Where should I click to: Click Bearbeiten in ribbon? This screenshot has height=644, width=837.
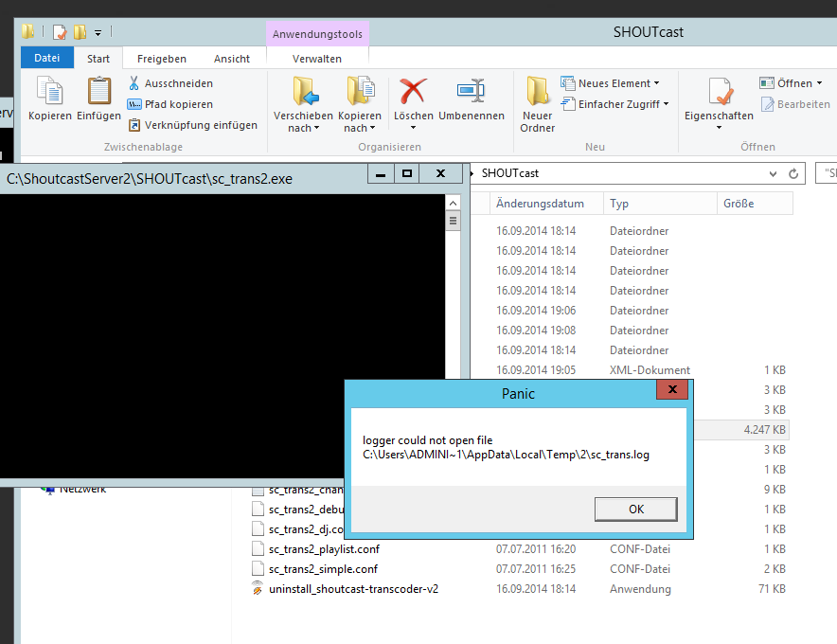tap(795, 104)
